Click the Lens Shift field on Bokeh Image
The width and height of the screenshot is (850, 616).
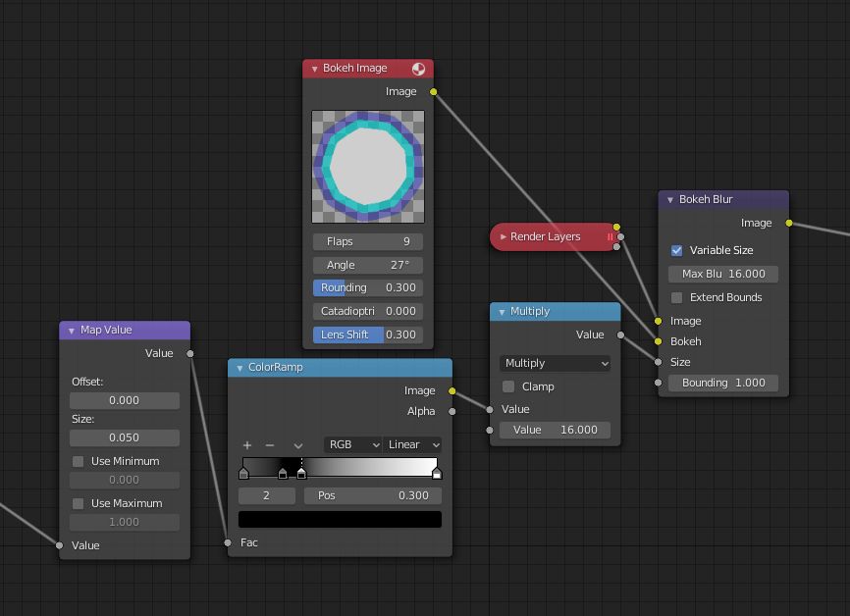click(x=367, y=334)
